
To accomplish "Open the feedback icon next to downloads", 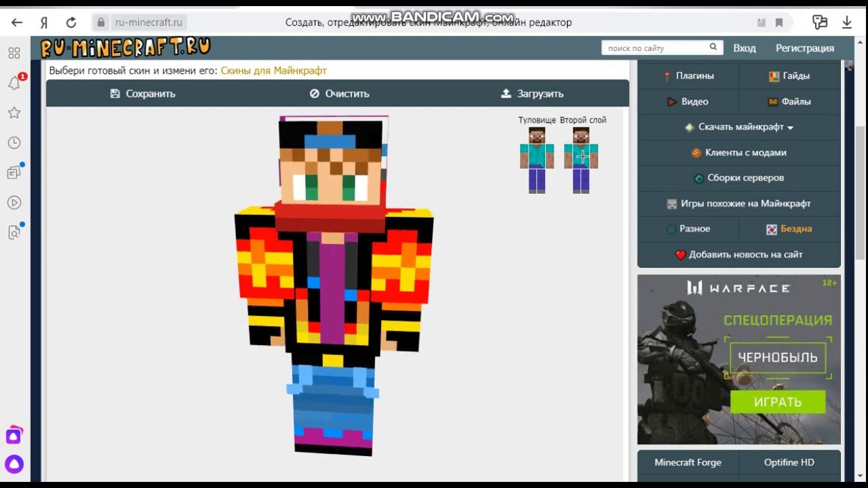I will [820, 22].
